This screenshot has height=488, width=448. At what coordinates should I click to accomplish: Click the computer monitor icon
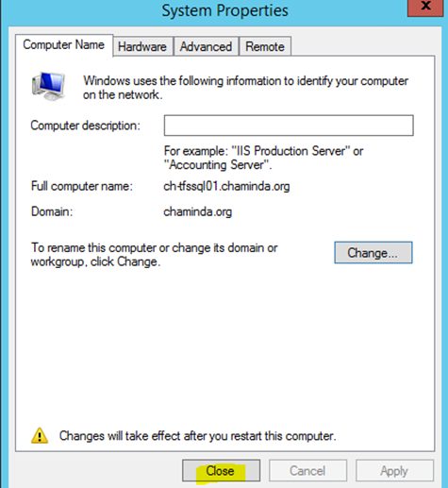tap(48, 87)
